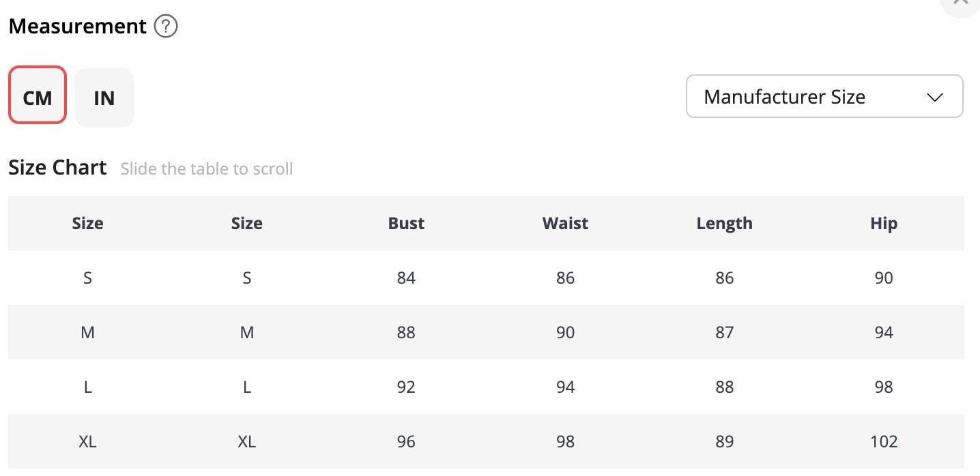Click the XL hip value 102
This screenshot has width=980, height=476.
pyautogui.click(x=883, y=441)
